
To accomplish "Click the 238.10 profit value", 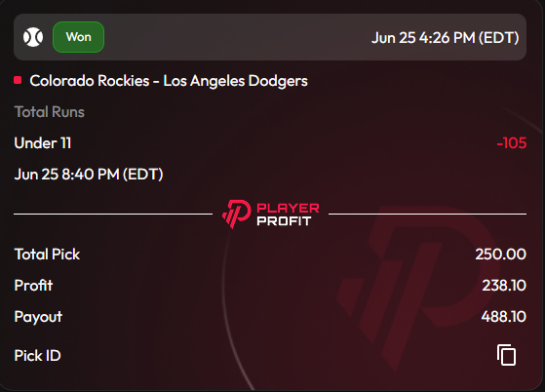I will coord(504,286).
